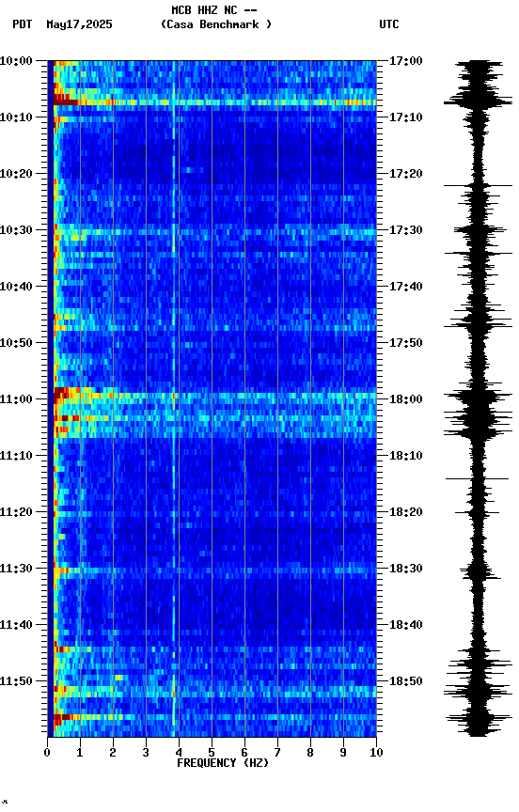Click the '17:10' UTC time label
The width and height of the screenshot is (519, 812).
(405, 117)
